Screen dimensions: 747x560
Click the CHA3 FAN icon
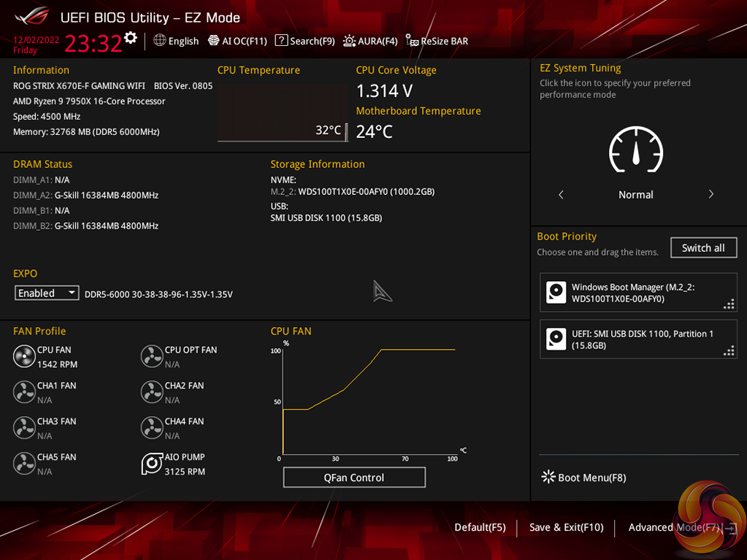[24, 428]
